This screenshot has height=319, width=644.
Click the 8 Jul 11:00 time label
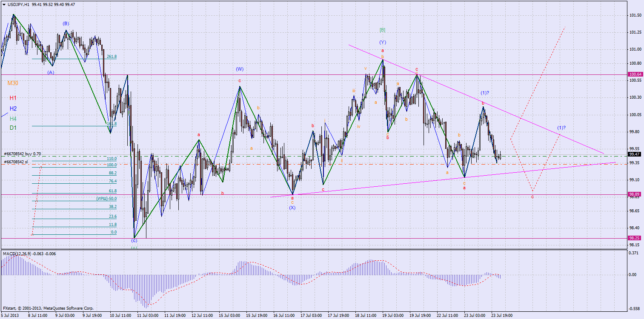point(37,316)
